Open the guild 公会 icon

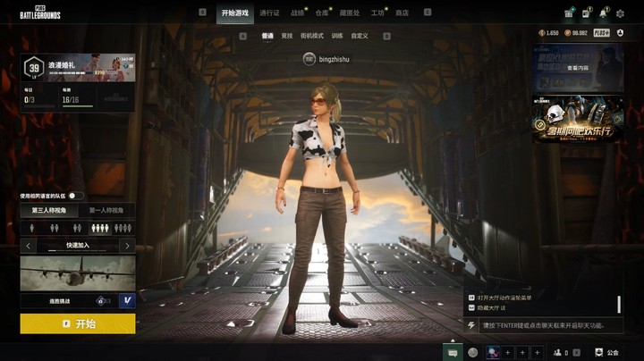[x=607, y=352]
